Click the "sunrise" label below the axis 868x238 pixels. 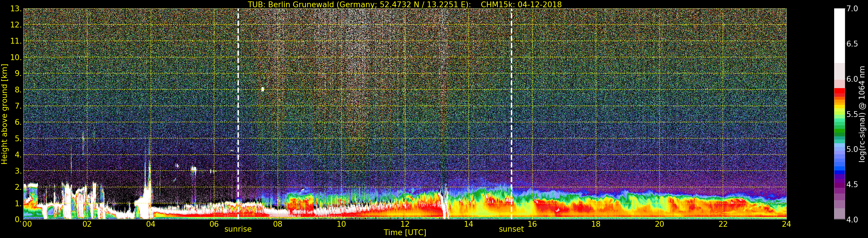coord(238,229)
